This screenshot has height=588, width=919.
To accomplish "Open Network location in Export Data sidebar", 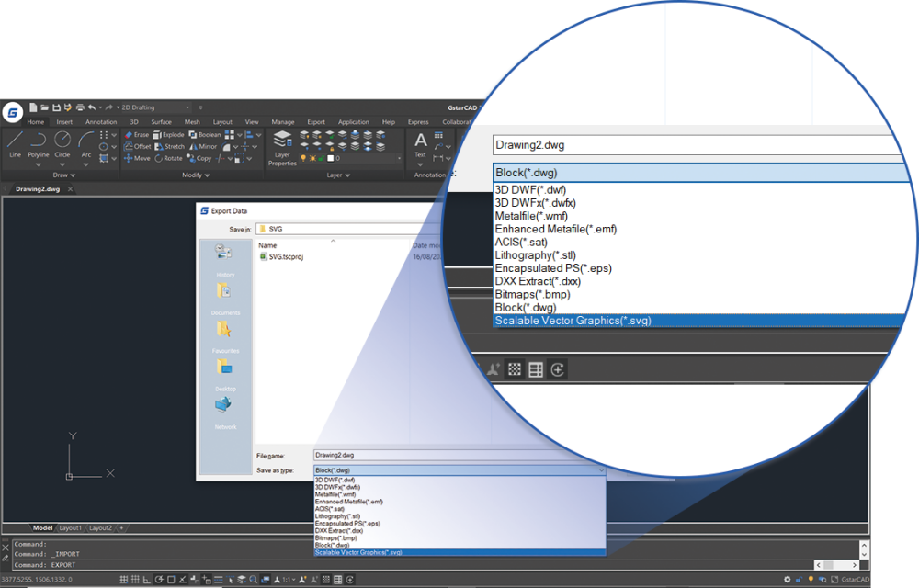I will [225, 413].
